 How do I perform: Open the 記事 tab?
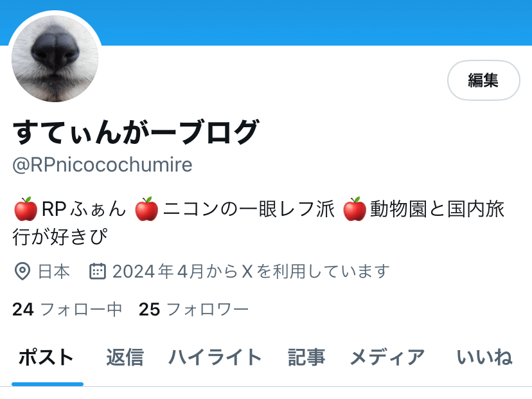[306, 358]
